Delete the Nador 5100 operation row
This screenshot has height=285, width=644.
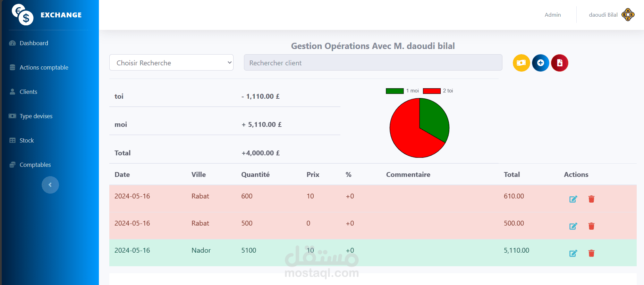point(592,253)
